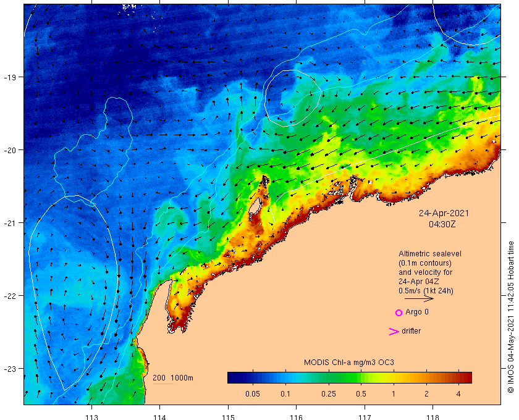519x420 pixels.
Task: Click the vertical IMOS copyright timestamp text
Action: (x=510, y=317)
